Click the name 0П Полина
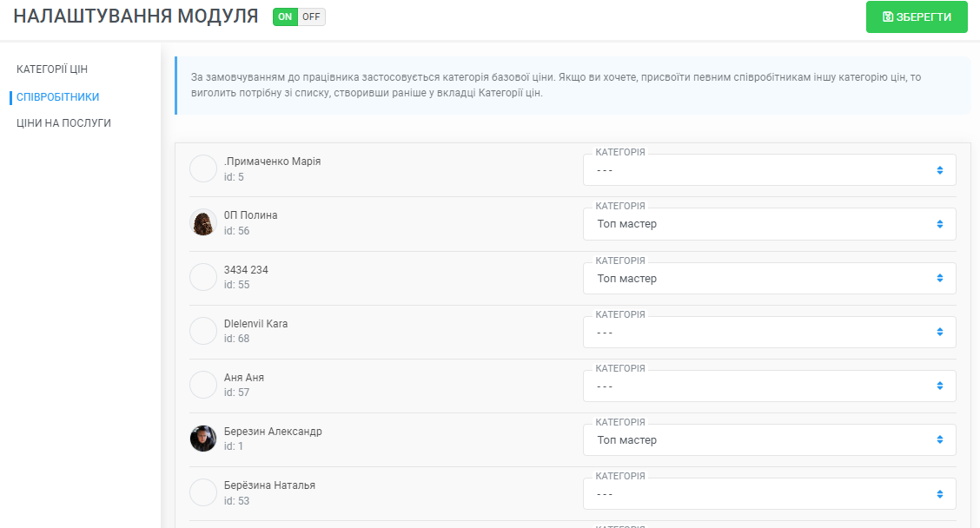This screenshot has width=980, height=528. 250,215
